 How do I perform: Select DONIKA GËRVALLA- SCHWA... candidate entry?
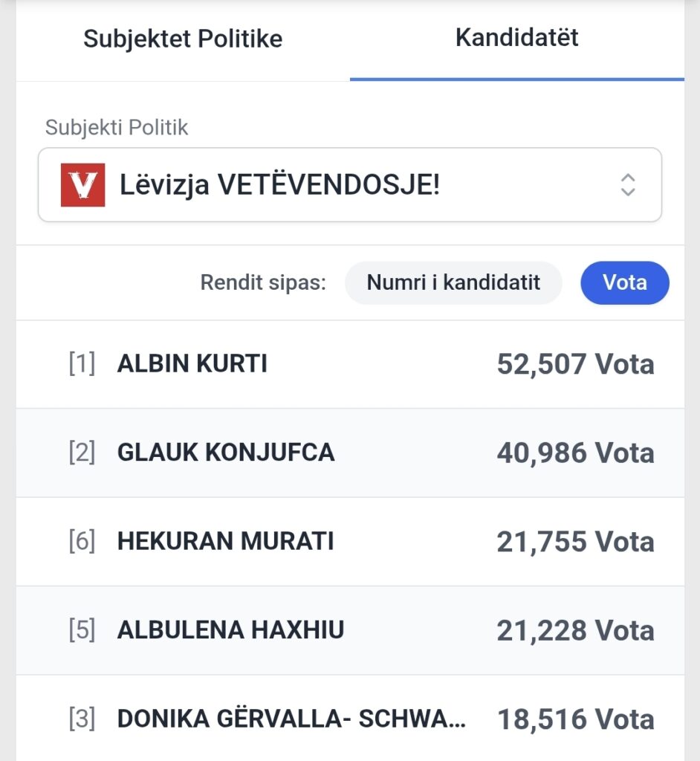coord(291,719)
